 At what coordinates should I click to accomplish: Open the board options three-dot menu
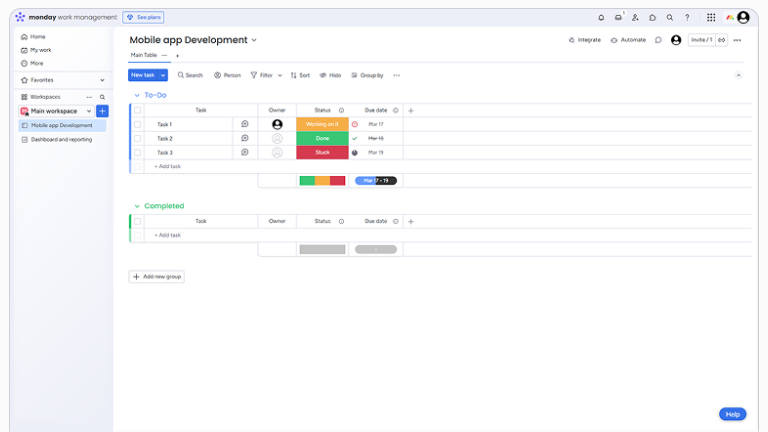(737, 40)
